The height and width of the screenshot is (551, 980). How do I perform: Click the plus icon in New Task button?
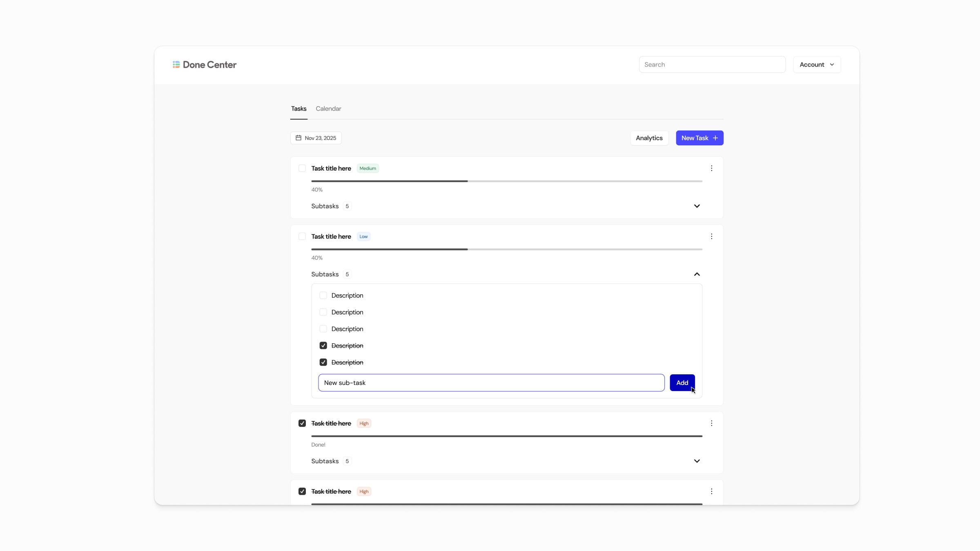click(715, 138)
